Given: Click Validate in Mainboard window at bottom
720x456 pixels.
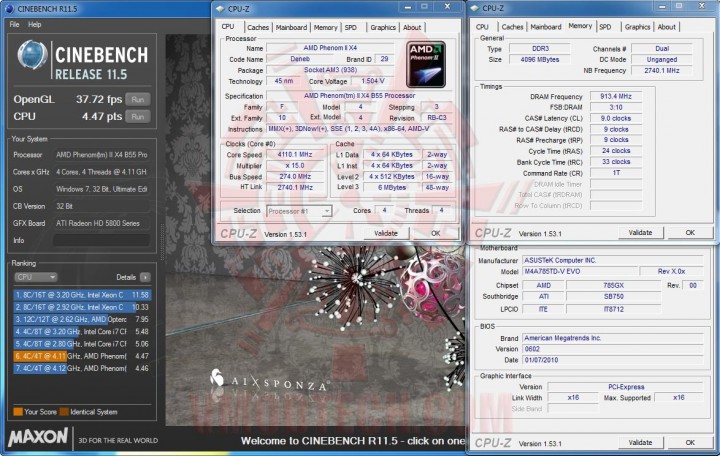Looking at the screenshot, I should [x=640, y=443].
